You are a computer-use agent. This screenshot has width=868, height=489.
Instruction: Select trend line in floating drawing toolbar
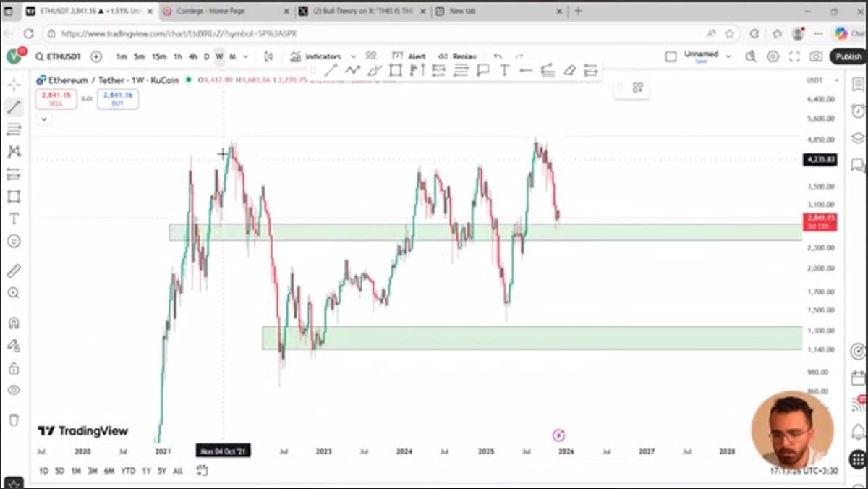331,70
